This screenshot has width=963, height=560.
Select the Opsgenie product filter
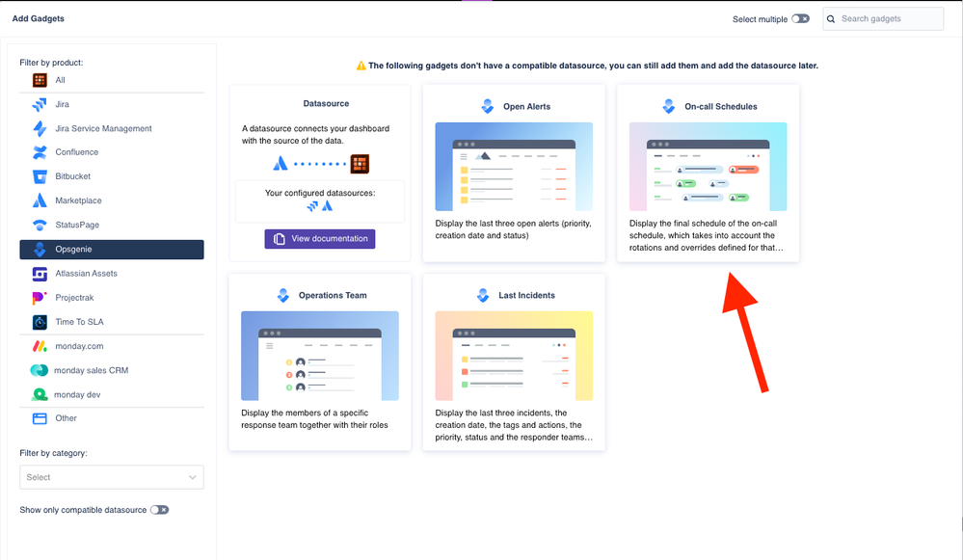tap(112, 250)
